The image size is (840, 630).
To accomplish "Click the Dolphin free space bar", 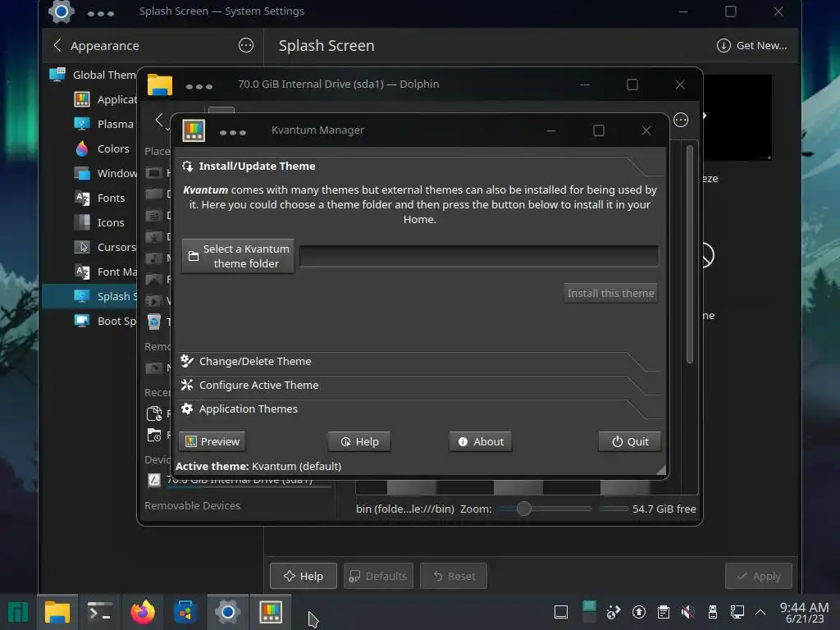I will [x=614, y=509].
